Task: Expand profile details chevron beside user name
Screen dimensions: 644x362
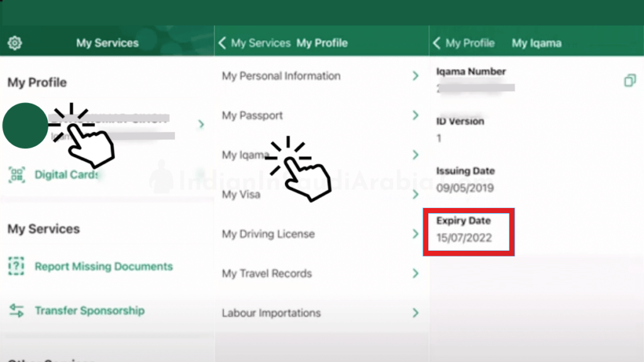Action: click(x=201, y=124)
